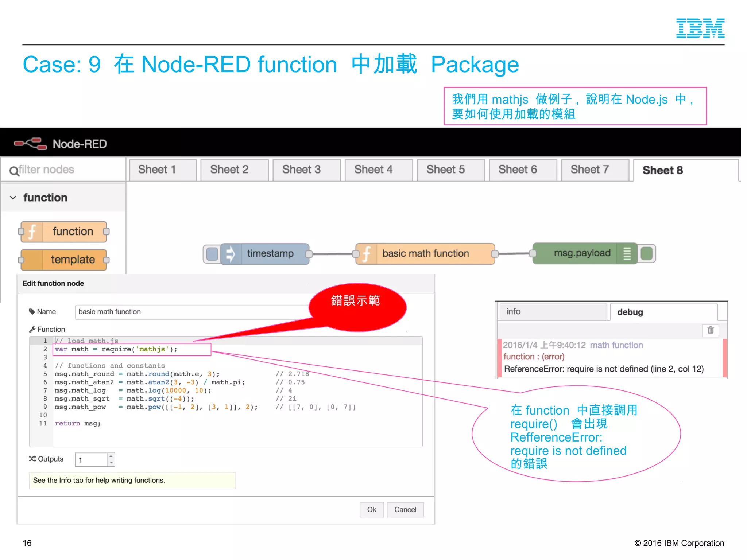Open the info sidebar tab

pos(553,312)
